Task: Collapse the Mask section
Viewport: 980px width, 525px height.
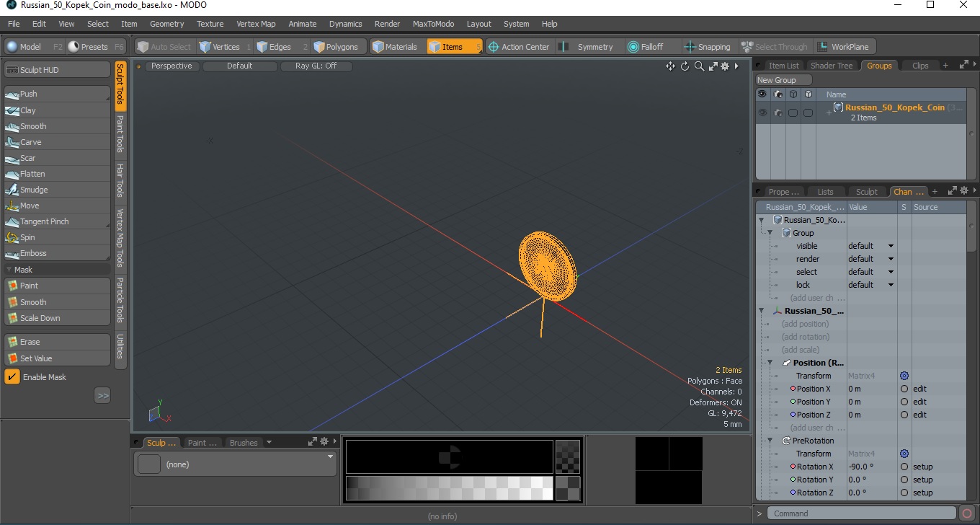Action: tap(9, 270)
